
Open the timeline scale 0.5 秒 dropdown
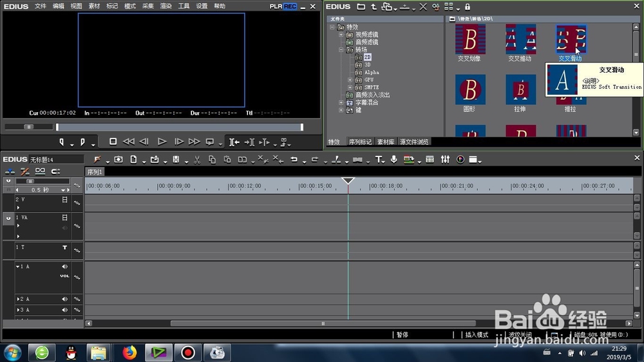click(x=63, y=190)
